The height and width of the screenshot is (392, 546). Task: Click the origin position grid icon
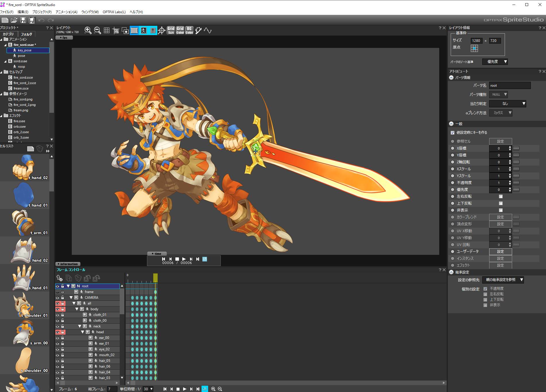tap(474, 48)
